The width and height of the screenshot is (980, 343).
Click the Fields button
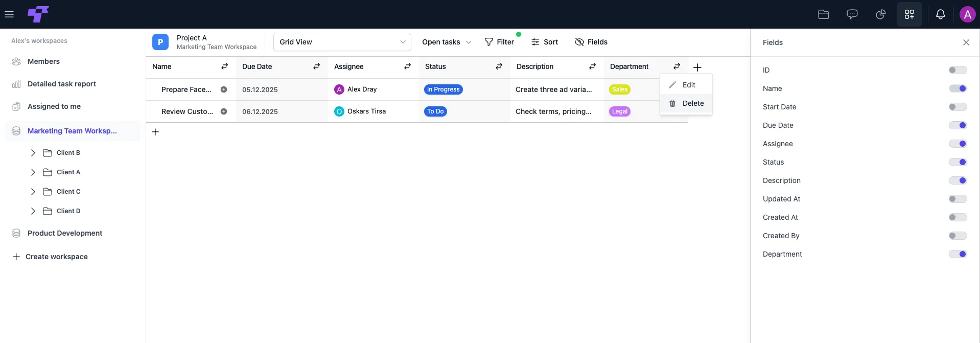(591, 42)
